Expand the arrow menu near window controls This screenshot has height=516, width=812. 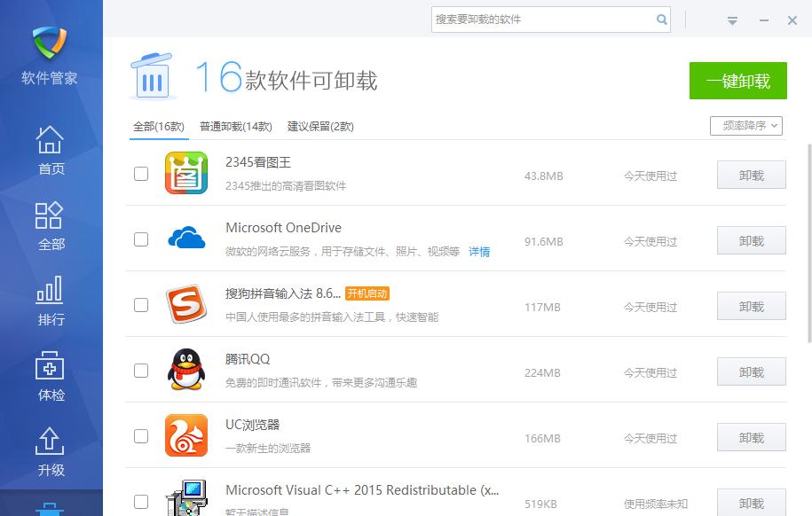[732, 20]
